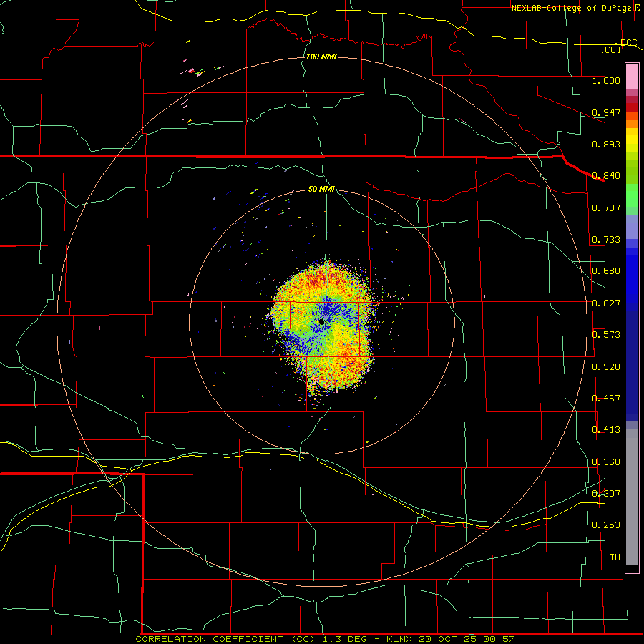Pick the pink segment atop the color bar
Image resolution: width=644 pixels, height=644 pixels.
click(632, 77)
